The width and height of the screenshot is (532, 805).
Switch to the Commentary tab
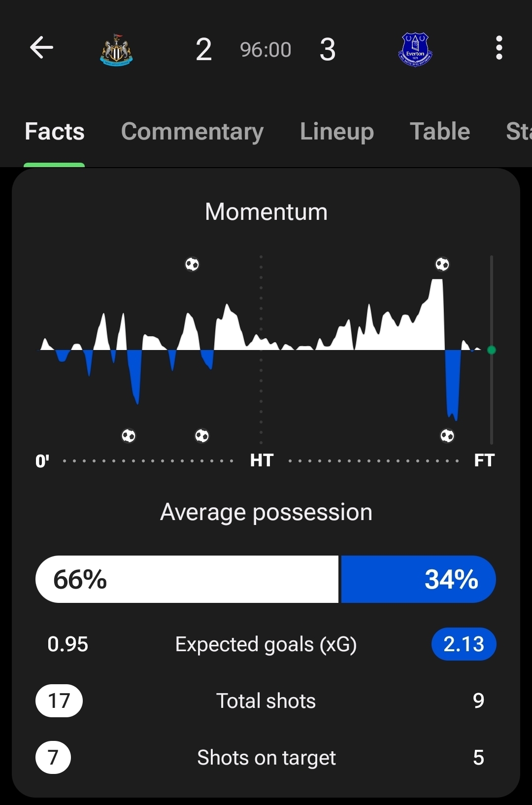(x=192, y=132)
